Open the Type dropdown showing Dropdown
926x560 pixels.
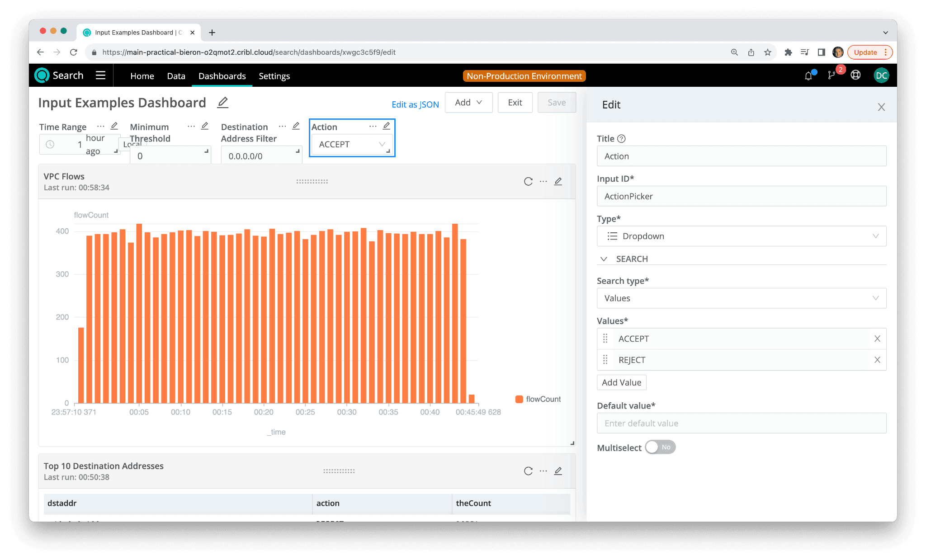[741, 236]
